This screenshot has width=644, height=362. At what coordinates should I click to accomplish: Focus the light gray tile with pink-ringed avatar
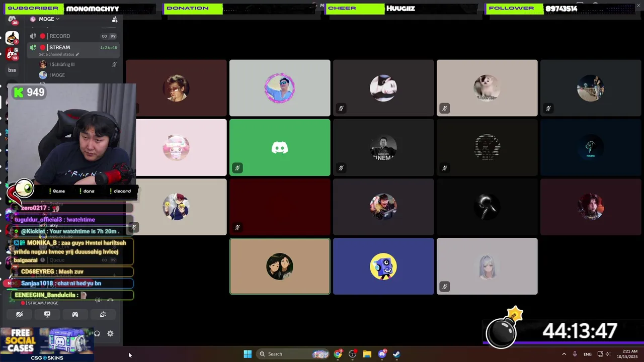pyautogui.click(x=280, y=88)
